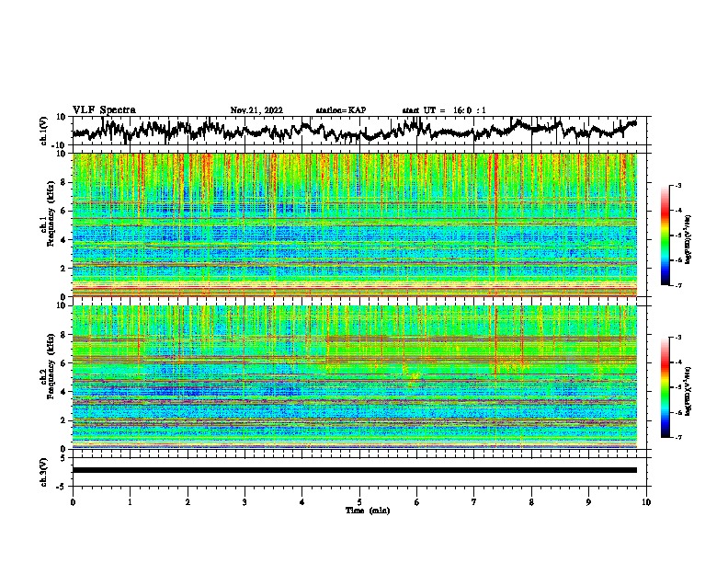Image resolution: width=728 pixels, height=563 pixels.
Task: Click time axis tick label "2"
Action: (x=188, y=502)
